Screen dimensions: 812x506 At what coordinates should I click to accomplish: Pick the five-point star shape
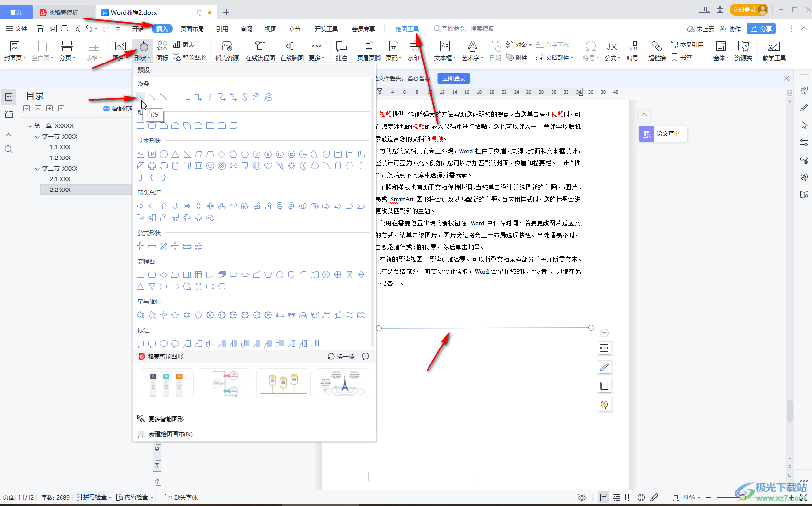point(175,315)
